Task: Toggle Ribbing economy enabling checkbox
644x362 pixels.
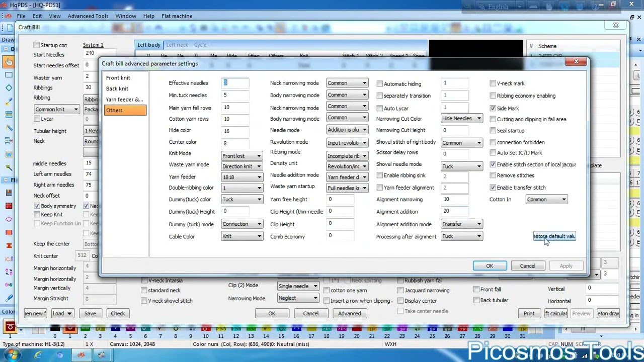Action: 493,96
